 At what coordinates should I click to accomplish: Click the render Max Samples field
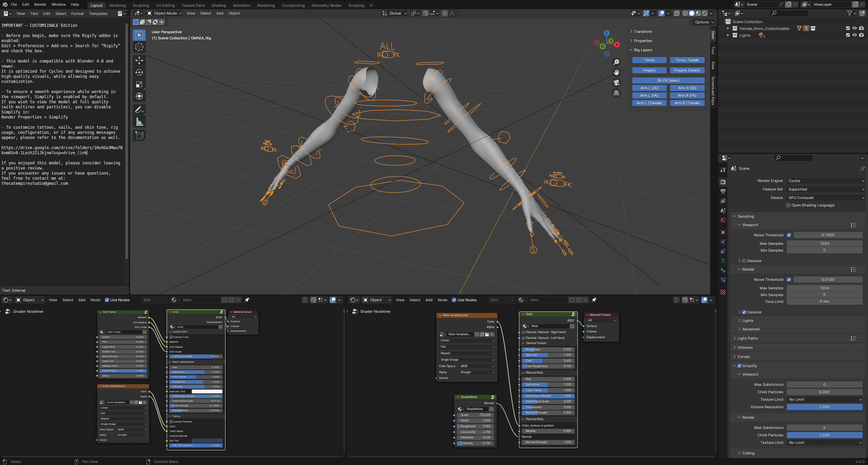point(824,288)
